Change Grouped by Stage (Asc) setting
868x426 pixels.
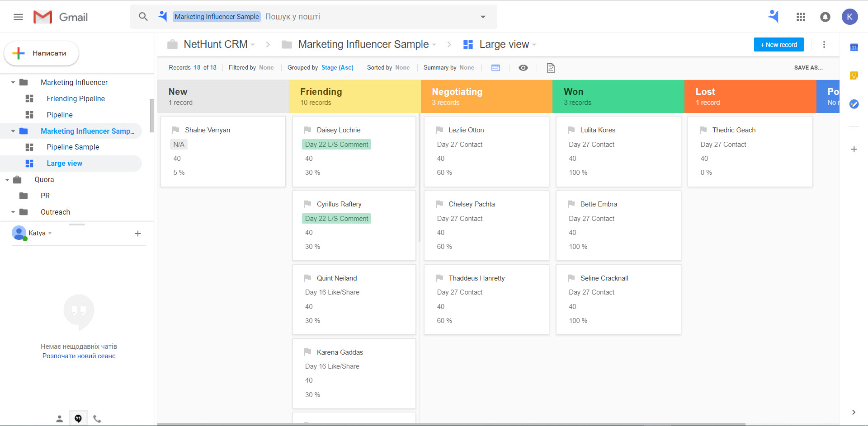click(x=337, y=68)
